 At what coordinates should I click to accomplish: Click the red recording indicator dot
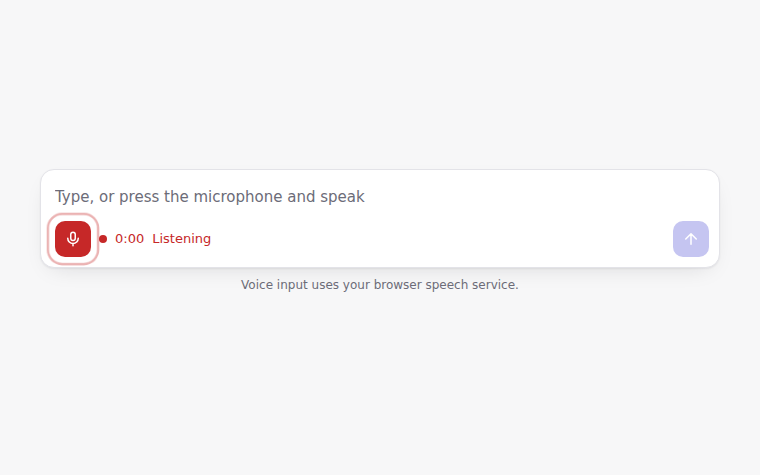pos(103,239)
